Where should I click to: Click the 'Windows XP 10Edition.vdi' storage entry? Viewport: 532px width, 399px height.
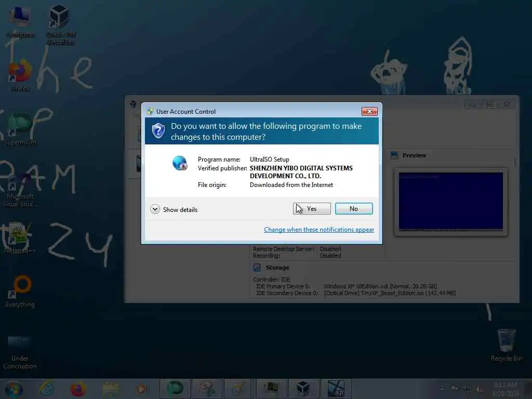[380, 286]
